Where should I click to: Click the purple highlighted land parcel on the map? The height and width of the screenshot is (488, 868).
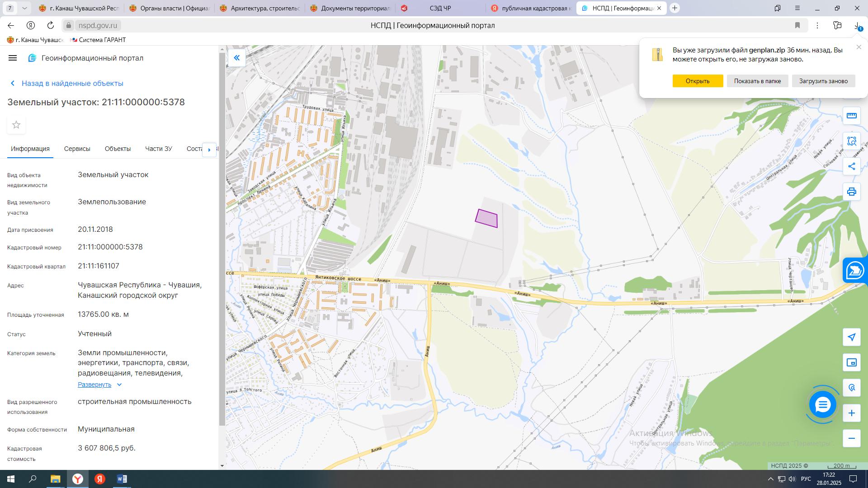click(487, 219)
